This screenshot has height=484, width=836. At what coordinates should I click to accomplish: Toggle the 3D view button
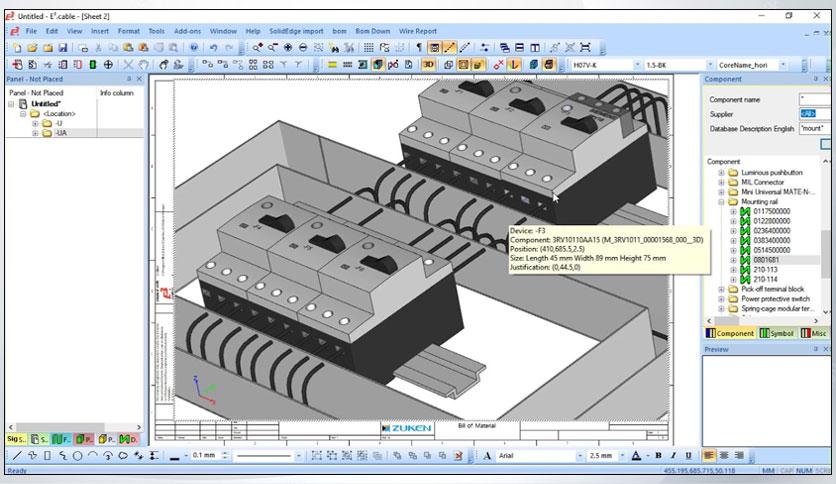tap(428, 65)
